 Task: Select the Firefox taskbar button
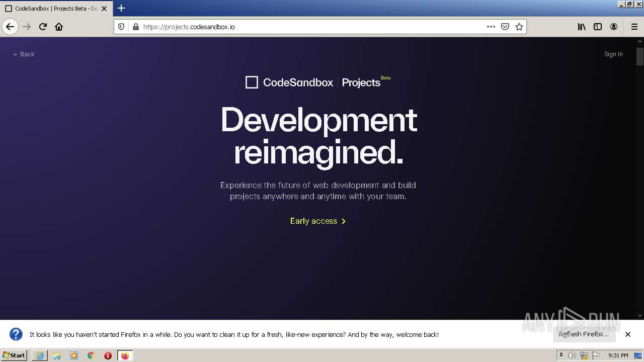point(125,355)
